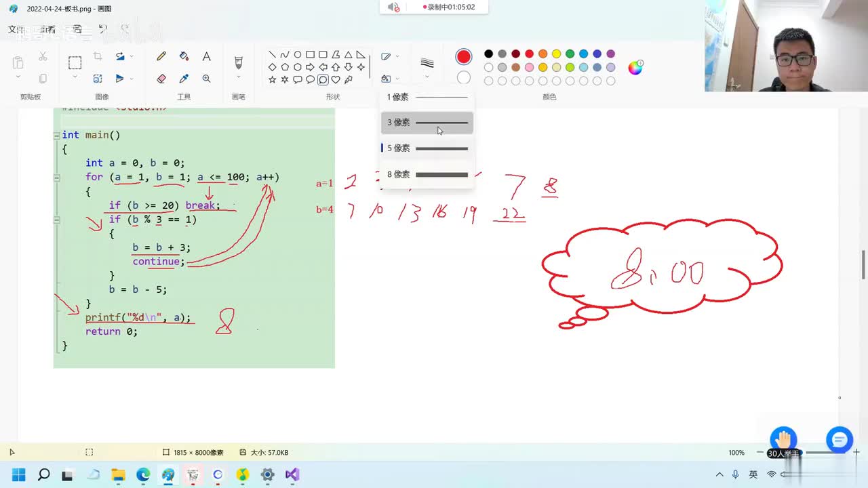Screen dimensions: 868x488
Task: Select the Pencil tool
Action: 161,57
